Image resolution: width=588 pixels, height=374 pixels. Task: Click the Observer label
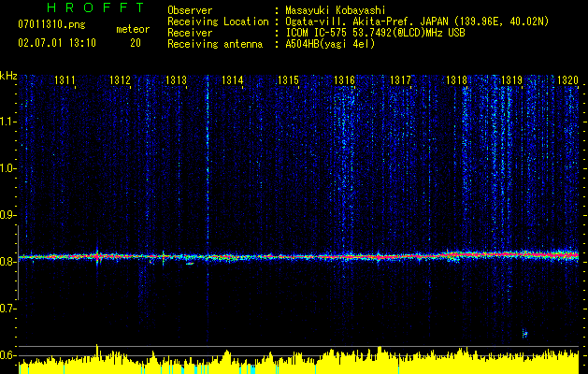[190, 11]
